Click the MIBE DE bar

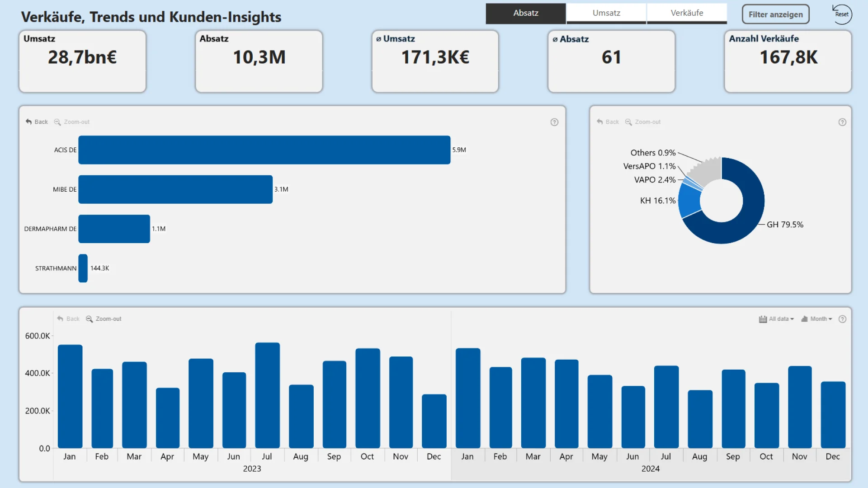[175, 189]
